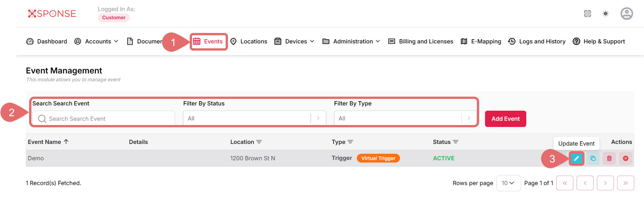Open the Devices menu

(x=295, y=41)
